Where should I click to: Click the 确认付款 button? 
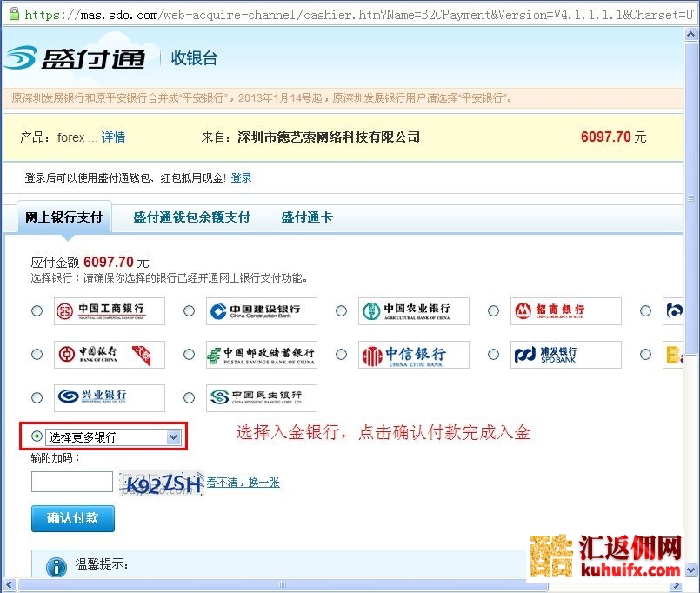[73, 518]
